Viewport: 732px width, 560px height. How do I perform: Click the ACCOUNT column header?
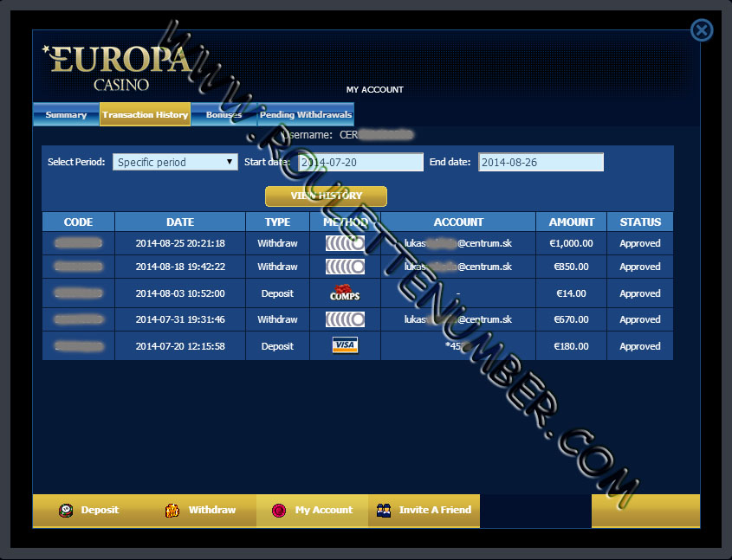(x=458, y=222)
